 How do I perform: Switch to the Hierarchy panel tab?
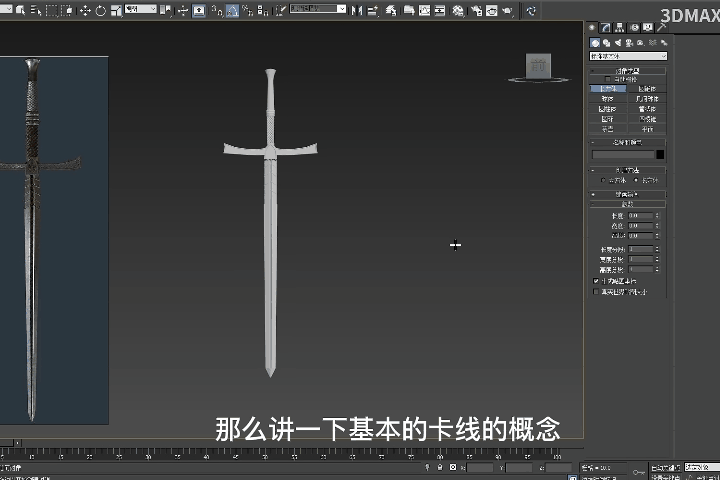pos(620,28)
